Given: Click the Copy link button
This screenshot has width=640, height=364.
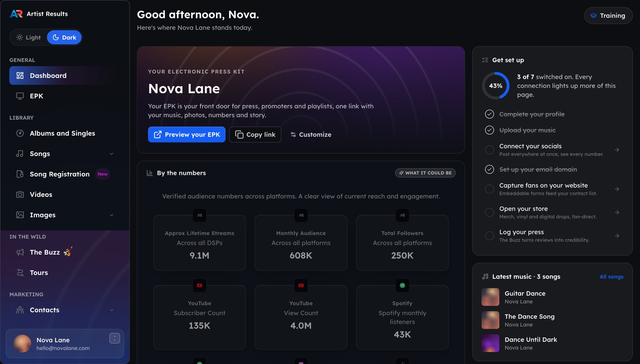Looking at the screenshot, I should [255, 135].
